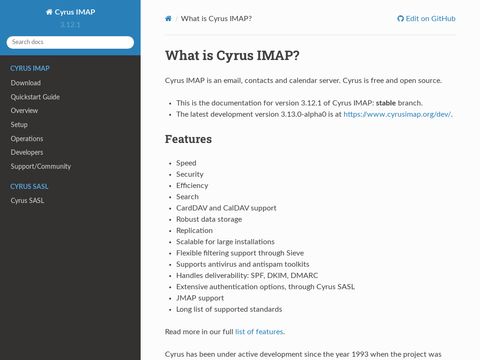Open the list of features link

click(x=259, y=332)
